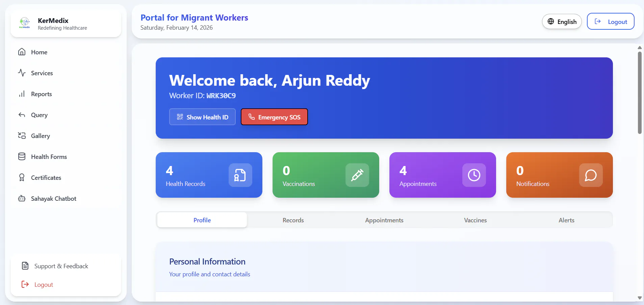Viewport: 644px width, 305px height.
Task: Click the Portal for Migrant Workers title
Action: (194, 18)
